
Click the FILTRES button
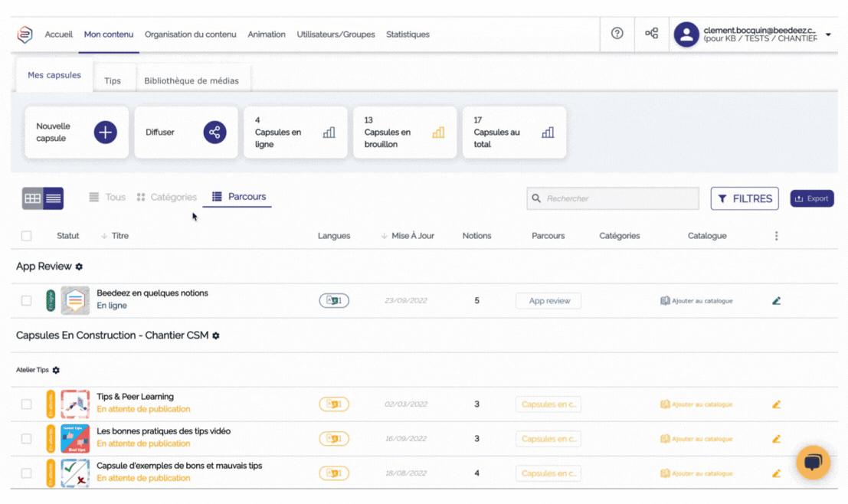click(744, 198)
